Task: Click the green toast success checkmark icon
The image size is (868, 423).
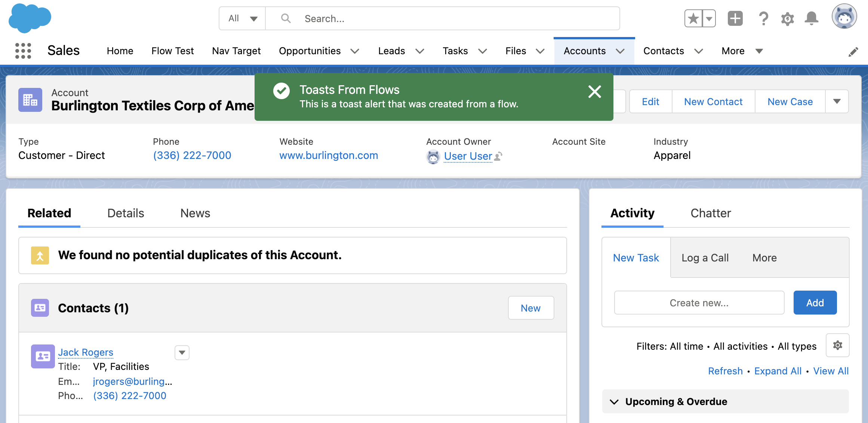Action: [x=281, y=91]
